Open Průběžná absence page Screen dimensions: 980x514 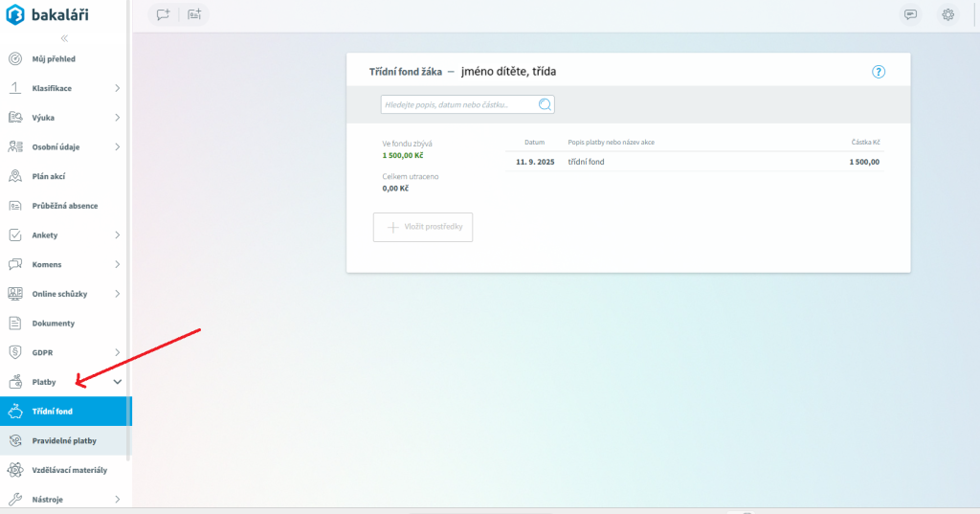[64, 206]
